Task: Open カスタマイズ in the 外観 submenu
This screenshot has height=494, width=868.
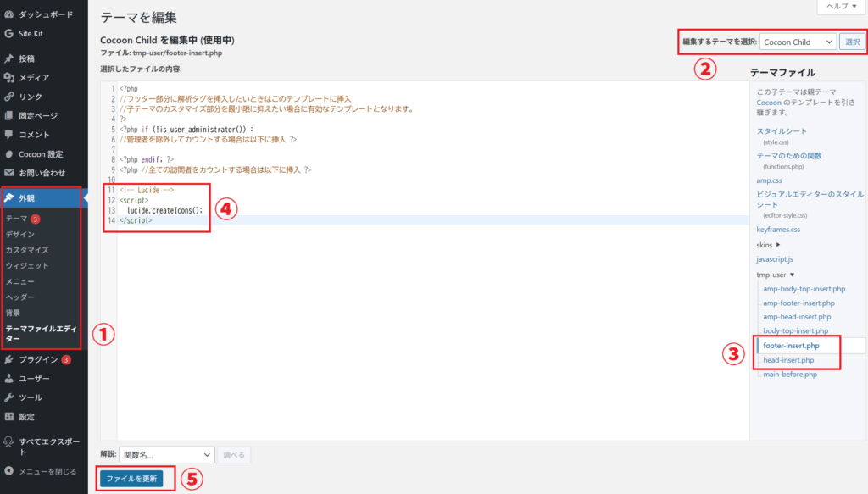Action: point(27,250)
